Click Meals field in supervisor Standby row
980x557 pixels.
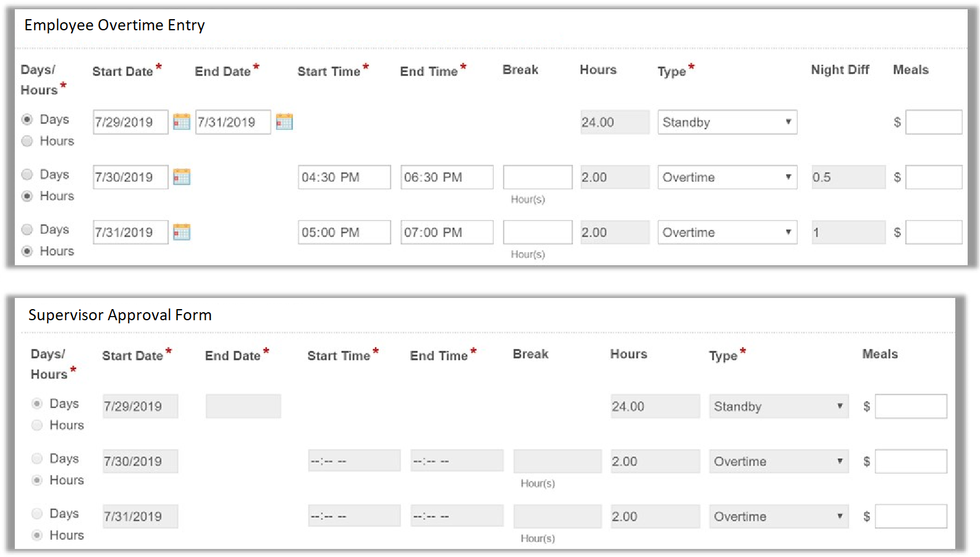[x=910, y=406]
